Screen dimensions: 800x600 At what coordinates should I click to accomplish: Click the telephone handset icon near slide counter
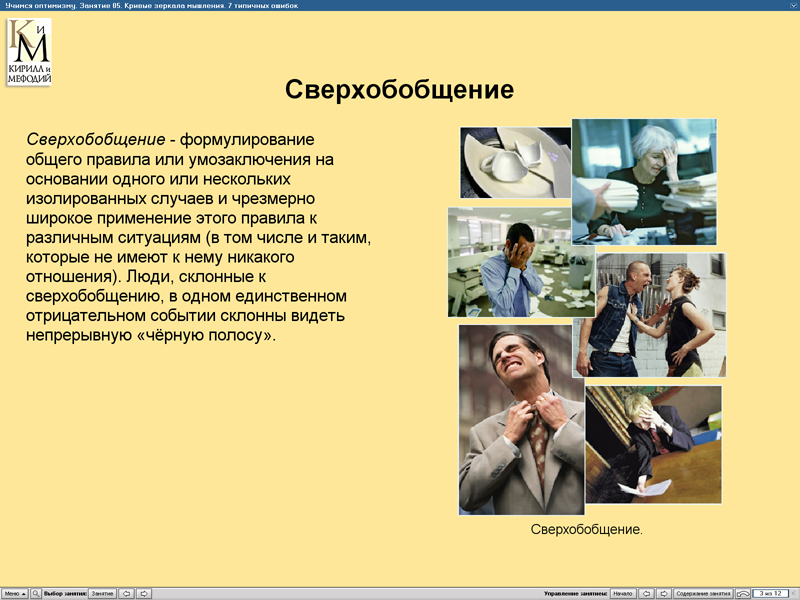pyautogui.click(x=744, y=593)
